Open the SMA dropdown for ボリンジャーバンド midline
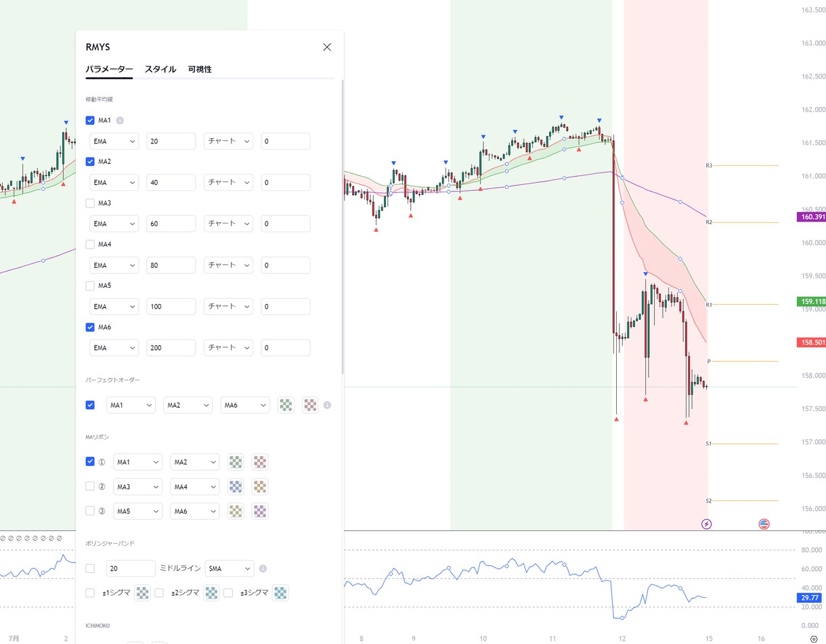Screen dimensions: 826x644 (229, 568)
